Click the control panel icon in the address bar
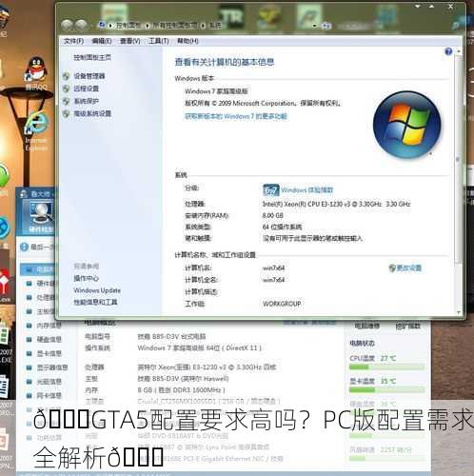 coord(102,25)
